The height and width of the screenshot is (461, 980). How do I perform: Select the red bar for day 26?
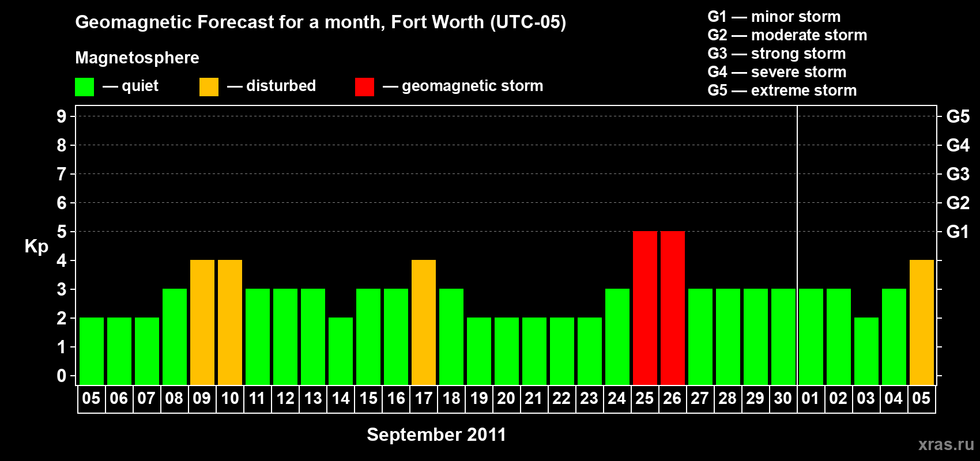[x=673, y=308]
